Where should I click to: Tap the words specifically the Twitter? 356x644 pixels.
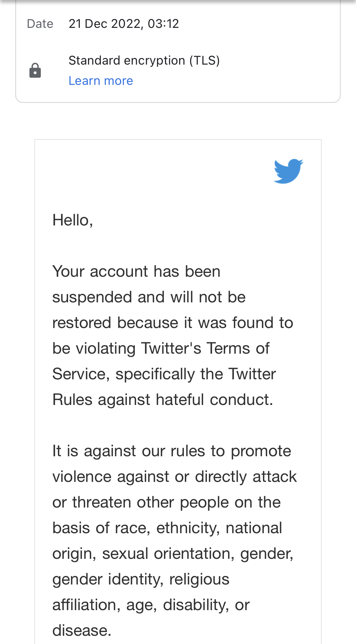(x=196, y=374)
